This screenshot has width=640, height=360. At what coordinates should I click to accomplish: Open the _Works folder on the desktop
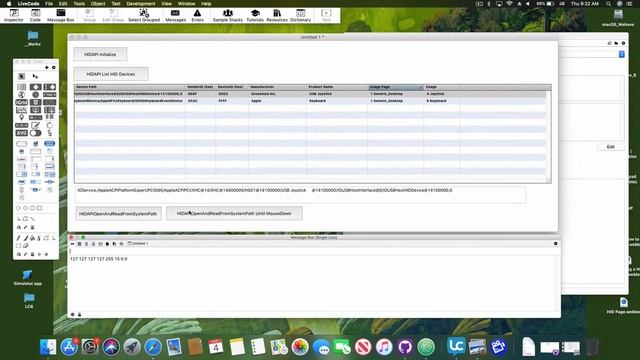pyautogui.click(x=33, y=38)
